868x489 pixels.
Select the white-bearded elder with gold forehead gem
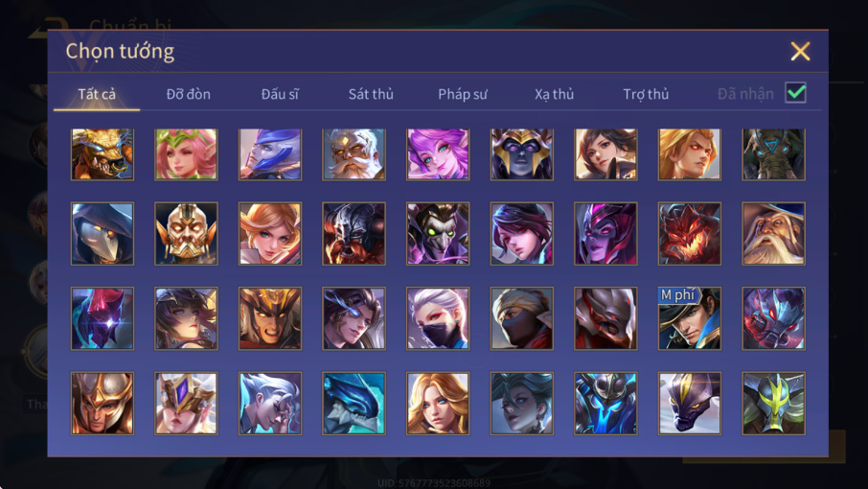[354, 154]
